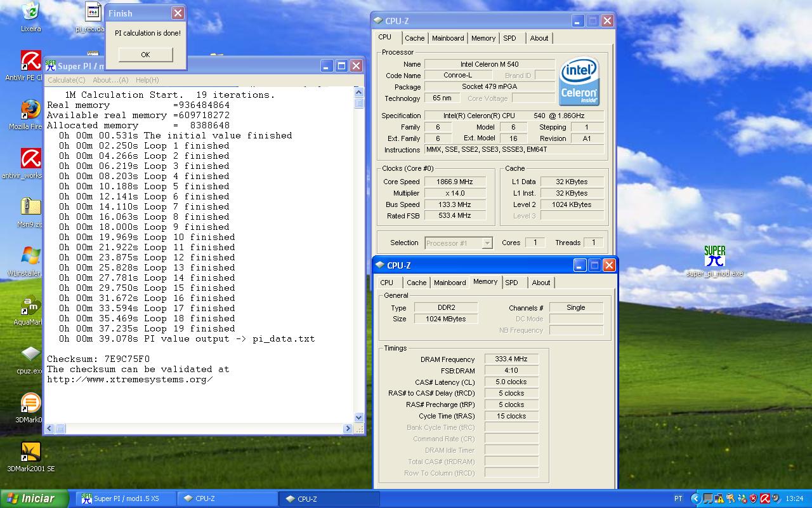This screenshot has width=812, height=508.
Task: Click the memory Type DDR2 field
Action: [x=446, y=307]
